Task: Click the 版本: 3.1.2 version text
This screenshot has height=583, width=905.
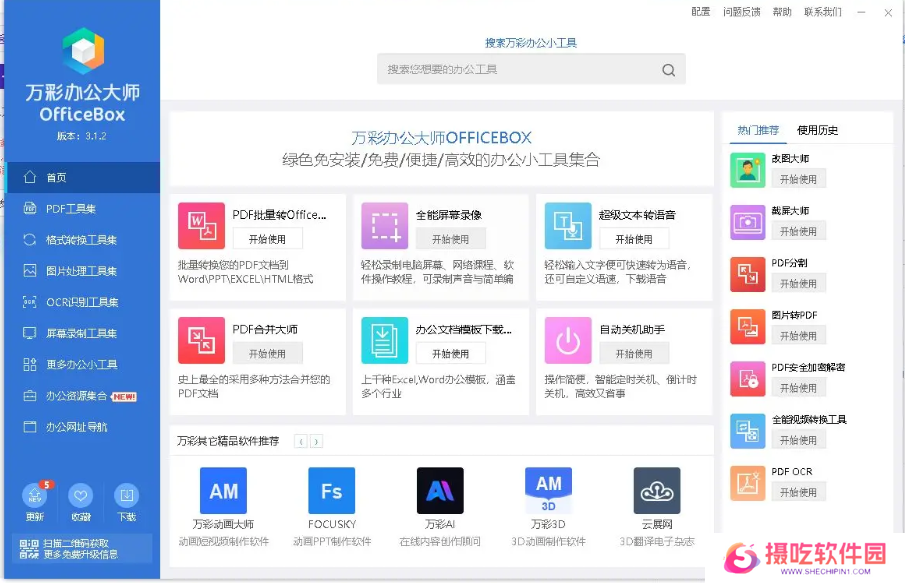Action: pos(81,136)
